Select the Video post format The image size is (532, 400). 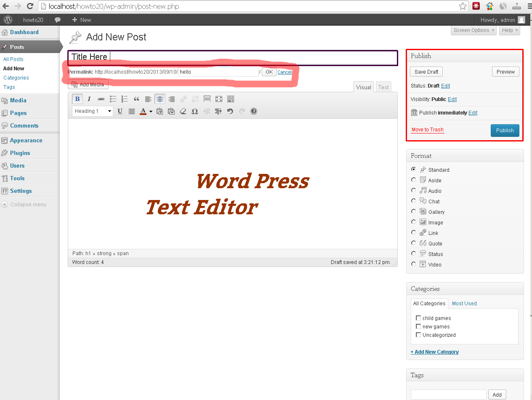(413, 264)
